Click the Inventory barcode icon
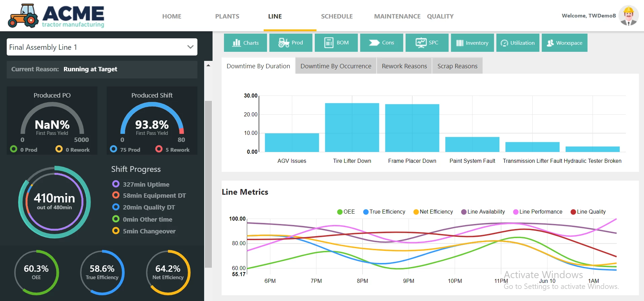The height and width of the screenshot is (301, 644). [460, 43]
